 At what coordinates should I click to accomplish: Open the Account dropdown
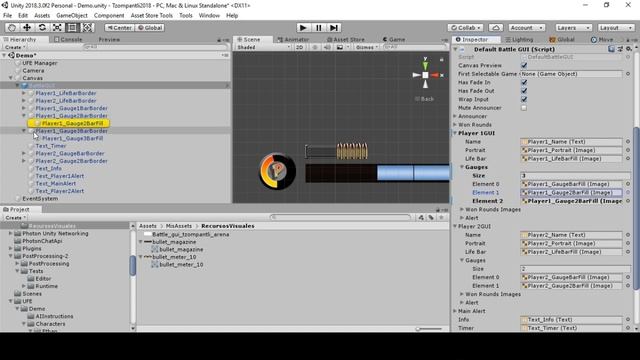[x=527, y=28]
